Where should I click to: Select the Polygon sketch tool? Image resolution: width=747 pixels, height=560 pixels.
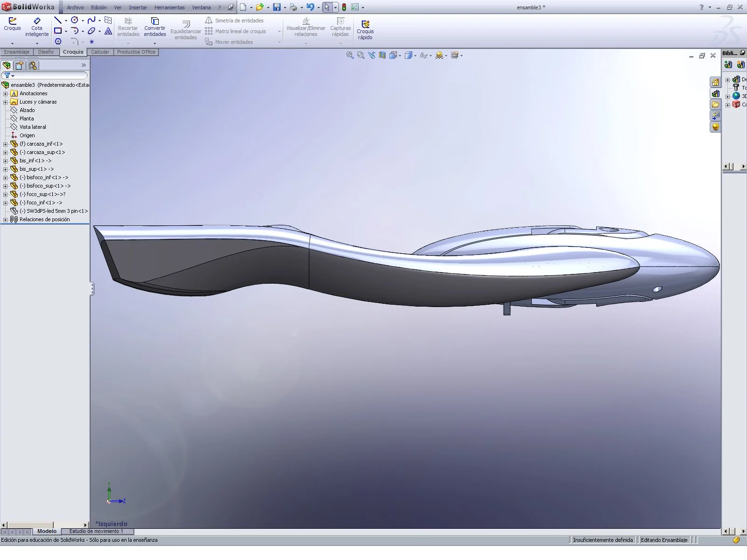[58, 42]
